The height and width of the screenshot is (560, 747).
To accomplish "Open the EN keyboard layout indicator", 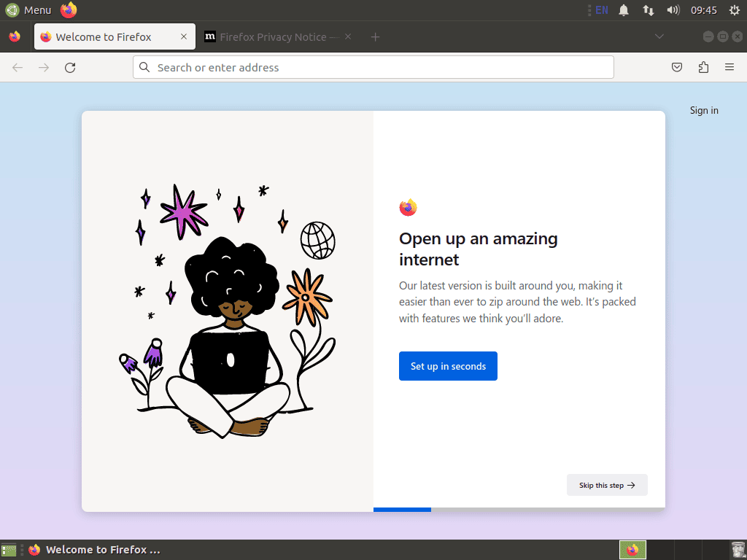I will point(601,10).
